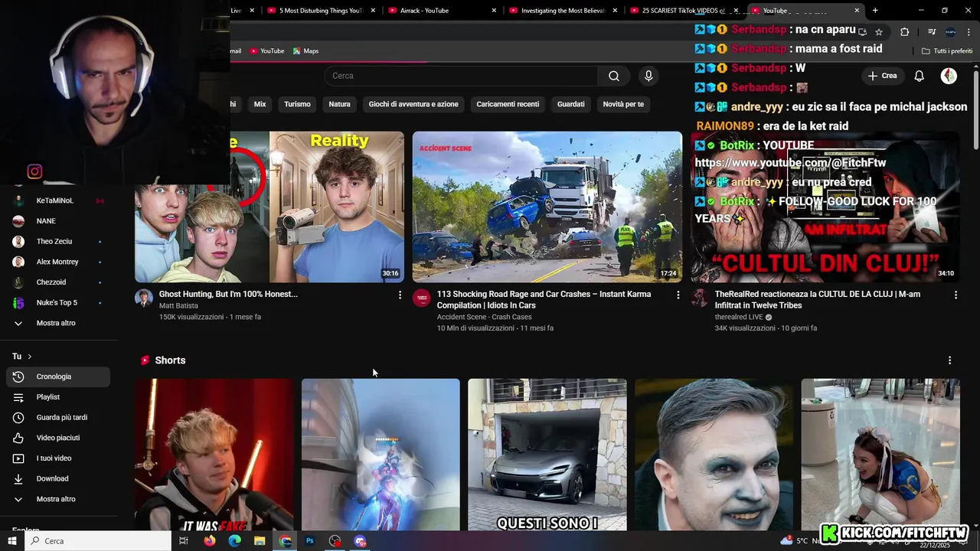
Task: Open the Tutti i preferiti bookmarks folder
Action: [x=947, y=51]
